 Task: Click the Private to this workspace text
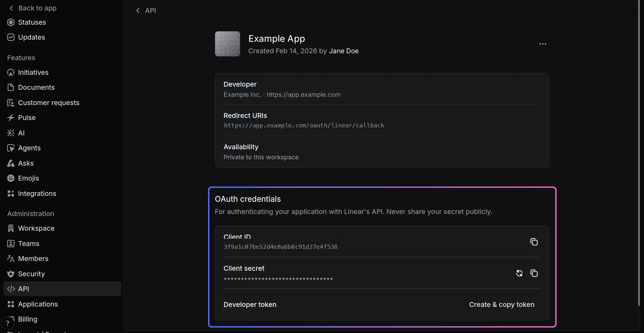pyautogui.click(x=261, y=157)
